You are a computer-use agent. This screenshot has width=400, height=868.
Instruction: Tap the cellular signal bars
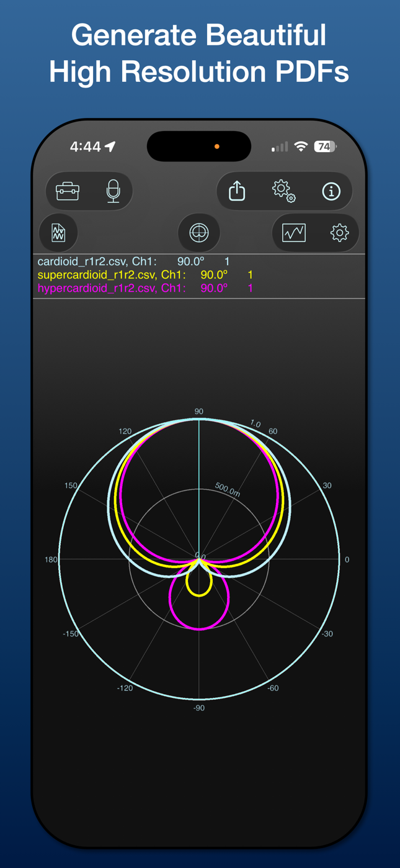click(280, 147)
